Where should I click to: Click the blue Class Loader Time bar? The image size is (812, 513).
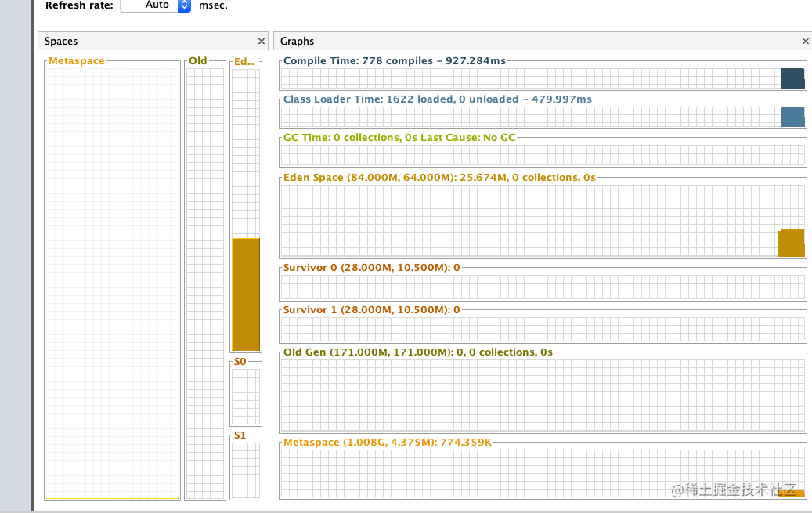(793, 117)
